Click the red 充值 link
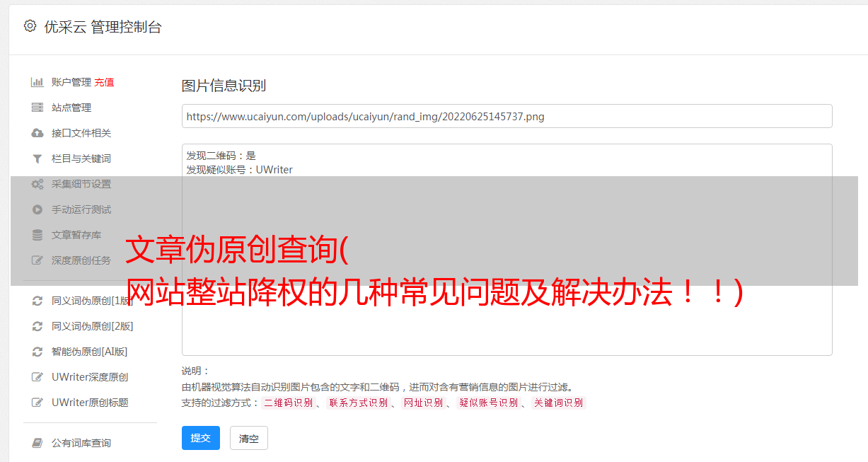This screenshot has width=868, height=462. click(x=104, y=82)
